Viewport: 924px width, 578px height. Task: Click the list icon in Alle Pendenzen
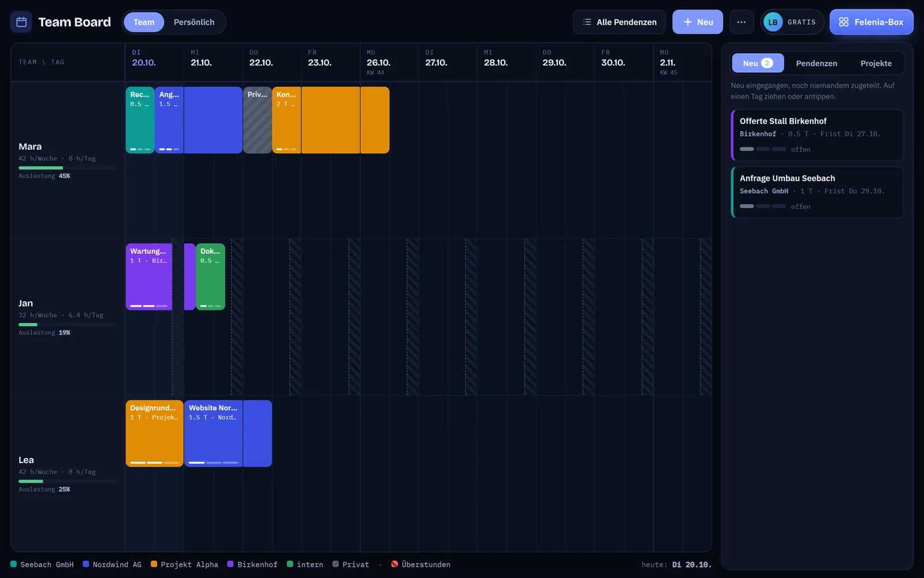[587, 22]
